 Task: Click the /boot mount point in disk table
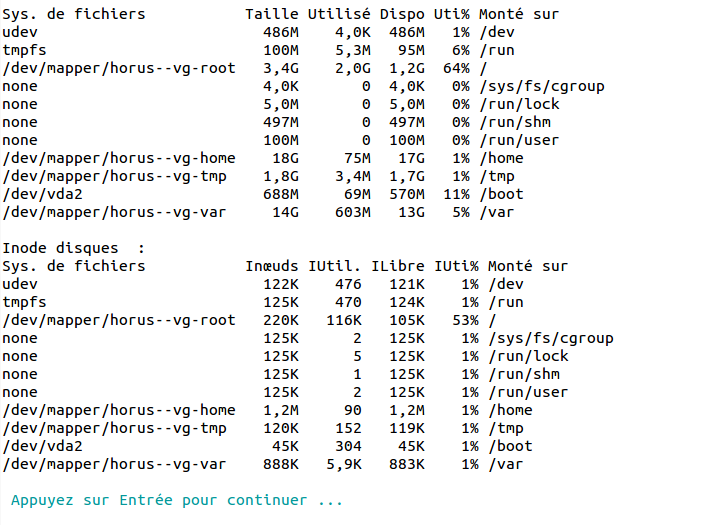click(x=502, y=194)
